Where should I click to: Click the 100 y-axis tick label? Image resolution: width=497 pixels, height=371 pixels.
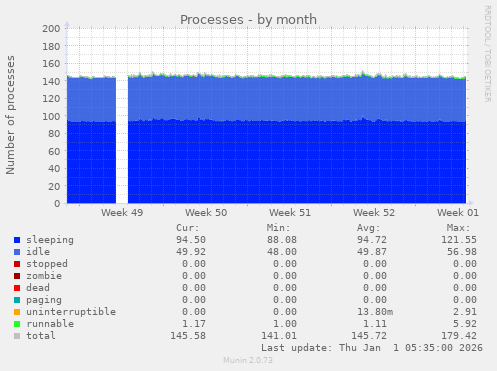coord(51,116)
